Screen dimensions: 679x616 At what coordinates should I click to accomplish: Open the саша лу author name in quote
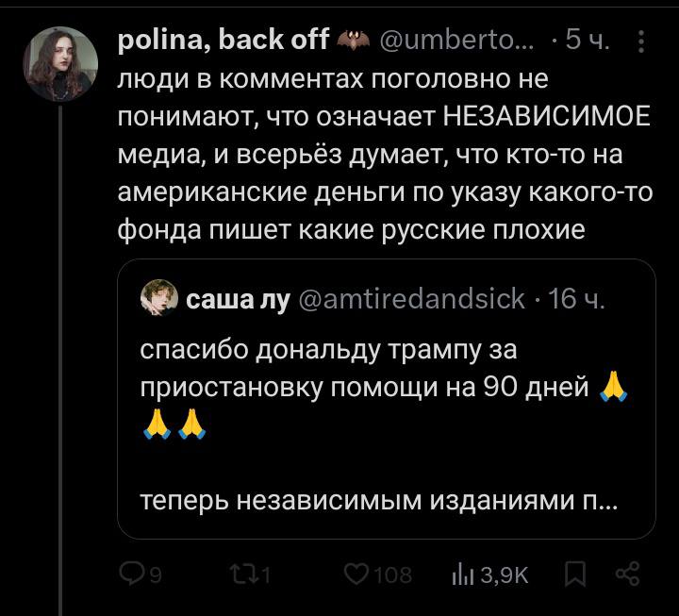point(238,299)
